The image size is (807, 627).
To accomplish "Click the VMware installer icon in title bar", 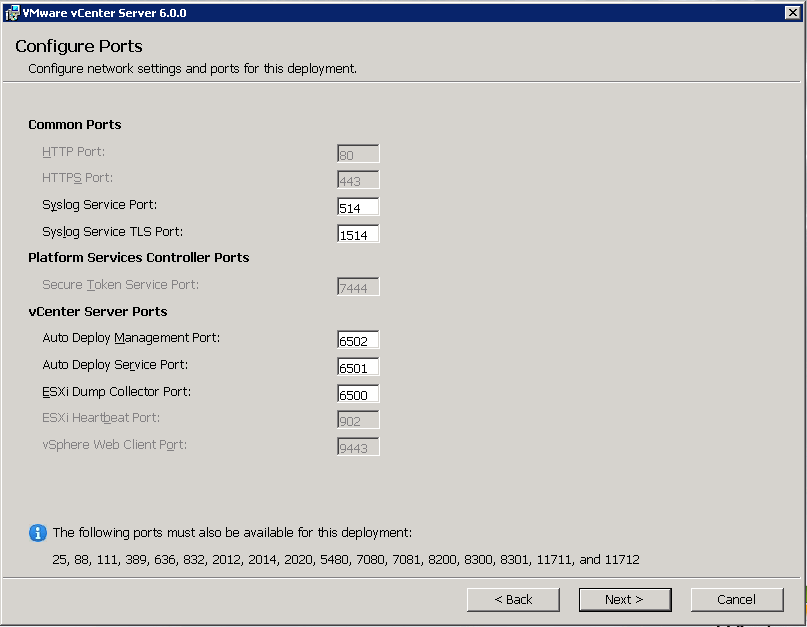I will (11, 13).
